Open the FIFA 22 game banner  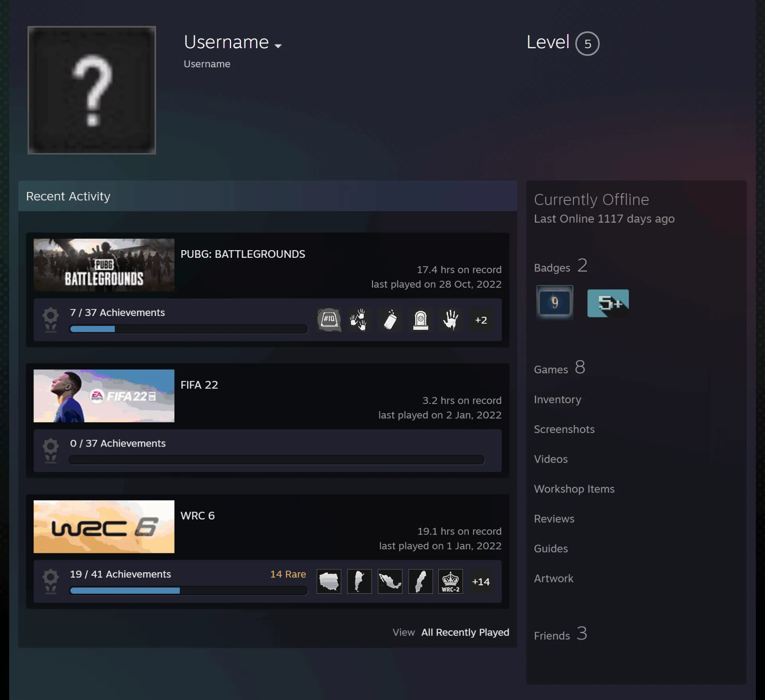click(x=104, y=396)
